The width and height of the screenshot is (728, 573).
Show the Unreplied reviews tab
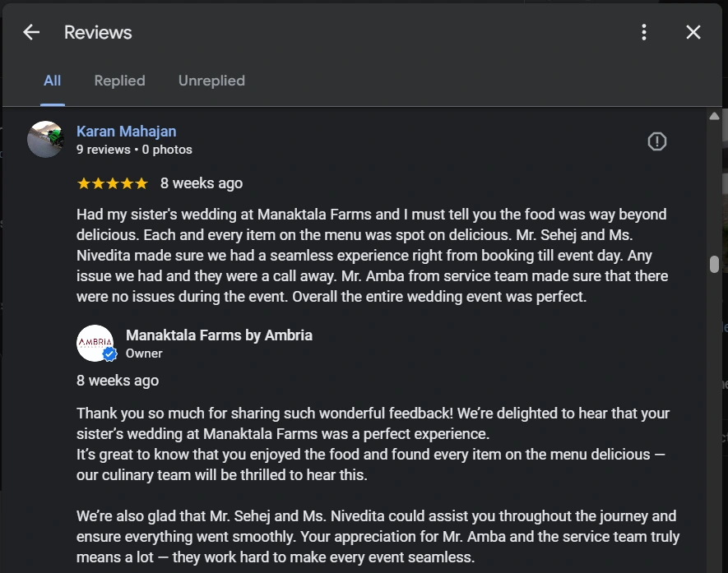tap(211, 81)
